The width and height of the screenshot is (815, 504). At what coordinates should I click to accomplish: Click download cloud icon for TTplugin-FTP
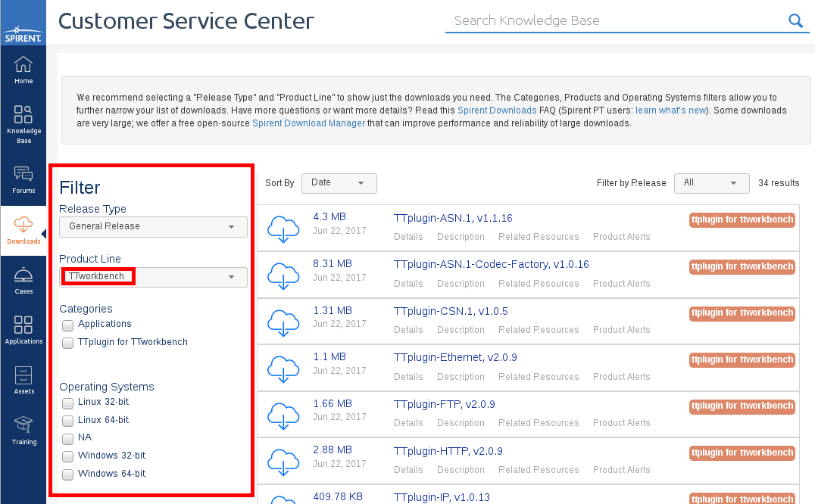click(283, 415)
